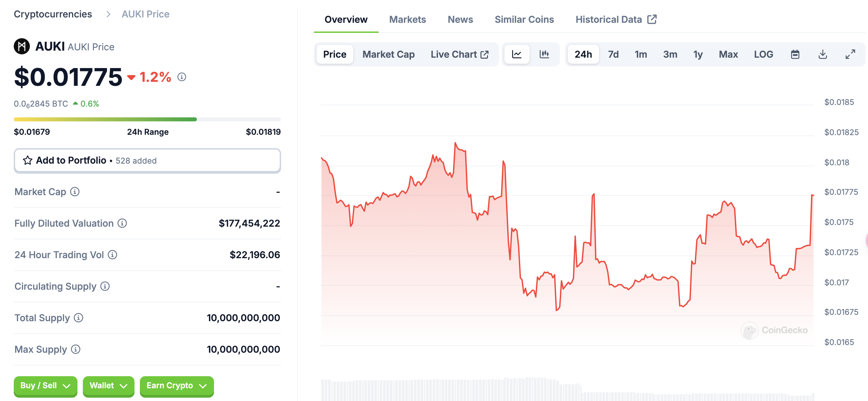Image resolution: width=868 pixels, height=401 pixels.
Task: Open the Buy / Sell dropdown
Action: (46, 386)
